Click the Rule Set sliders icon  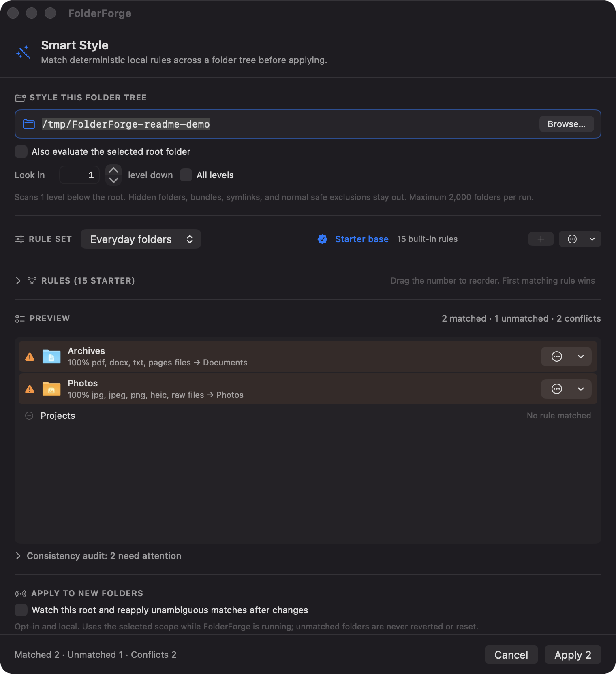19,239
